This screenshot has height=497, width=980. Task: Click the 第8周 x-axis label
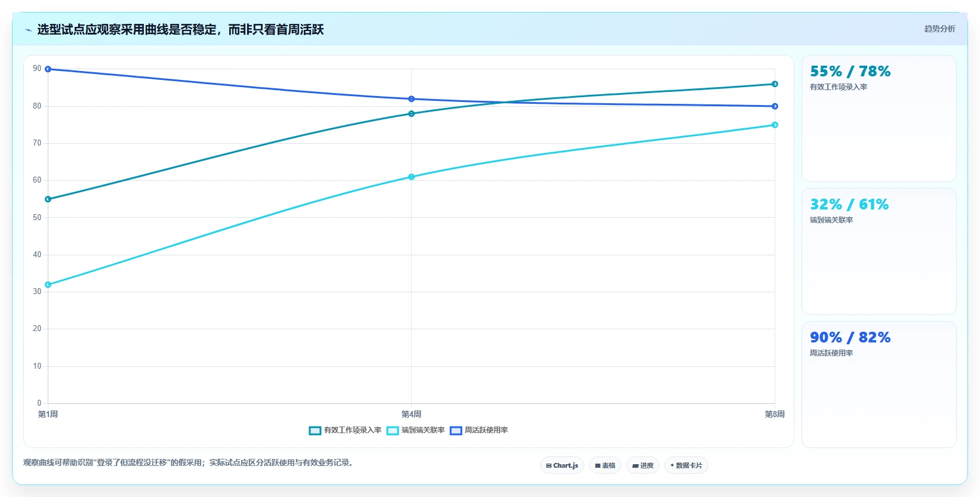coord(775,414)
